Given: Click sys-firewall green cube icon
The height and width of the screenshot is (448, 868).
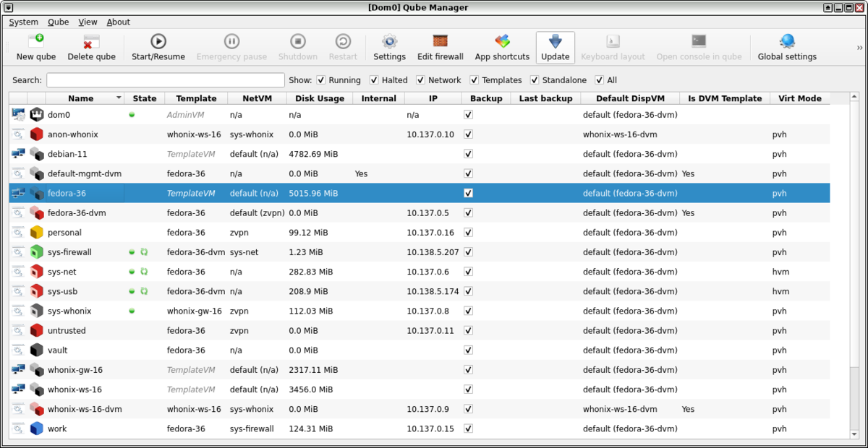Looking at the screenshot, I should point(37,251).
